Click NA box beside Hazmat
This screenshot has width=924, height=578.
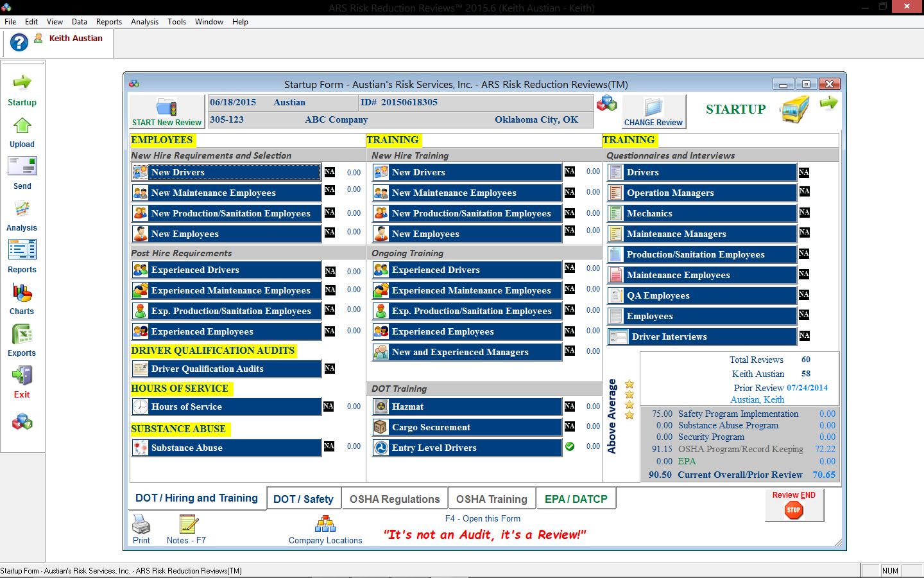coord(569,406)
